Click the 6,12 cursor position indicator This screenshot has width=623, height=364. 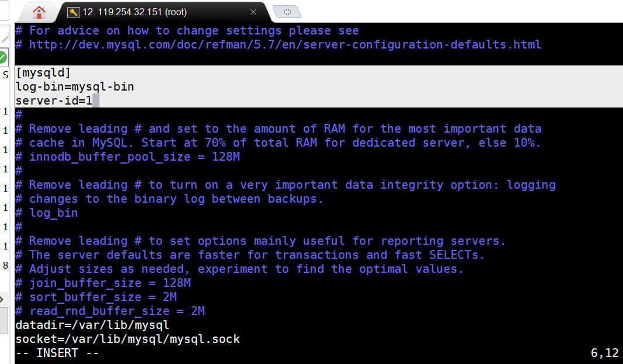click(x=604, y=353)
